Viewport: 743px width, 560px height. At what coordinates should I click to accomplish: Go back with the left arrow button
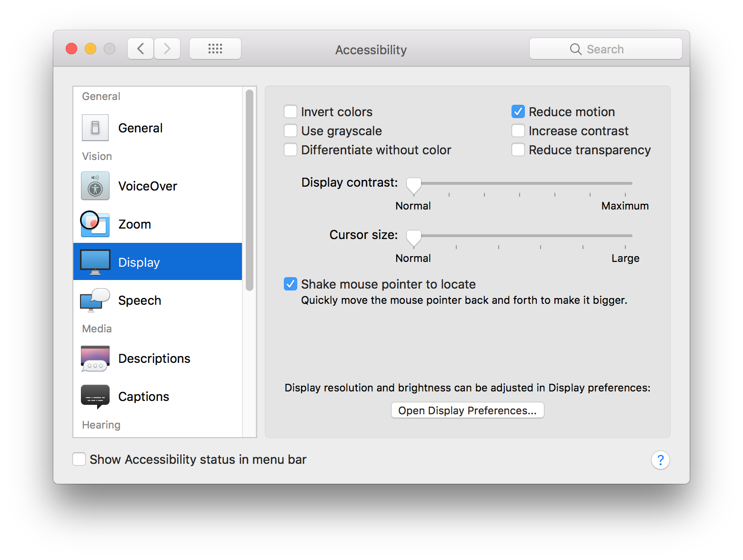point(141,49)
